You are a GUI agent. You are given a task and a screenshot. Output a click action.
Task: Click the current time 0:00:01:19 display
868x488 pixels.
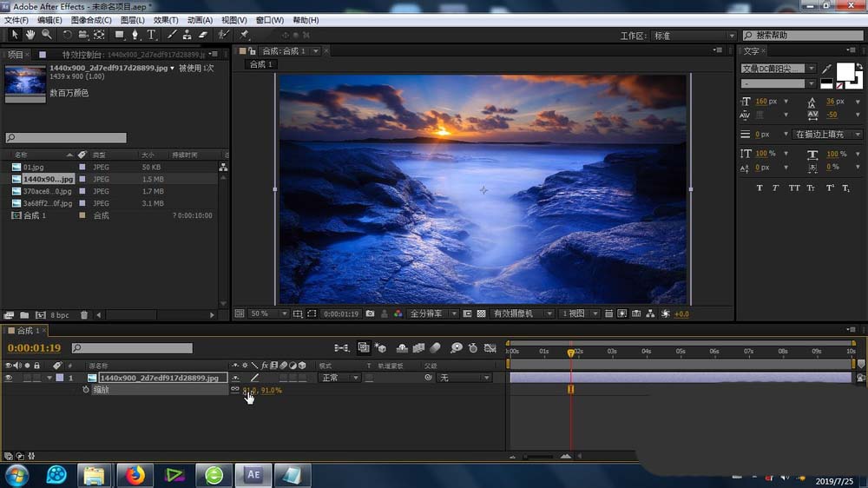(33, 348)
